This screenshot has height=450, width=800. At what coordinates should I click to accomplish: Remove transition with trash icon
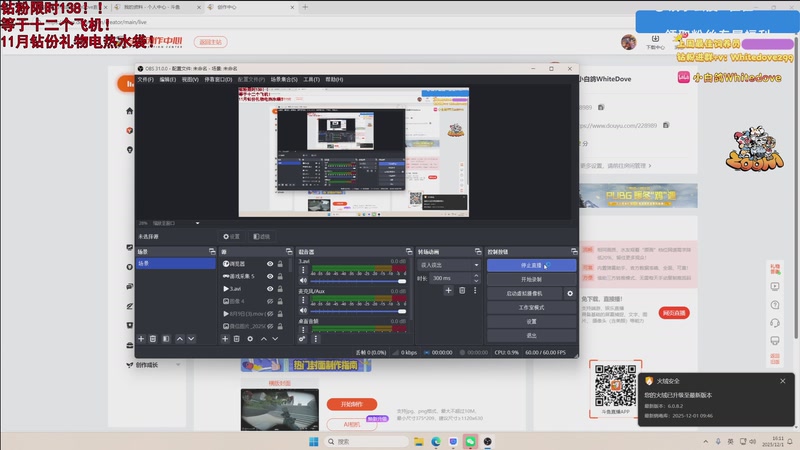coord(462,290)
